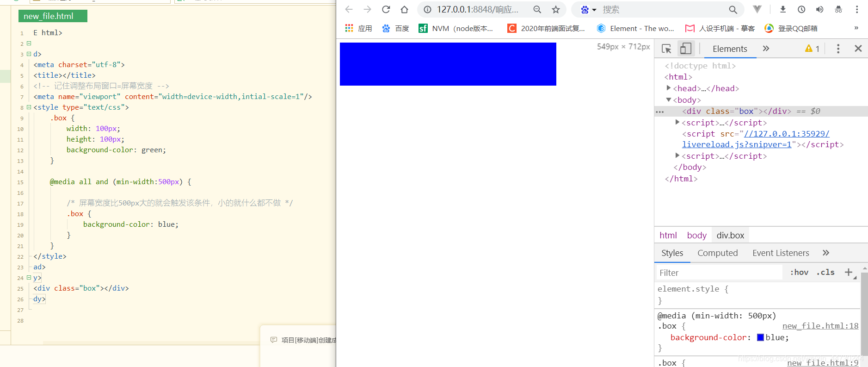
Task: Switch to the Computed tab
Action: [718, 253]
